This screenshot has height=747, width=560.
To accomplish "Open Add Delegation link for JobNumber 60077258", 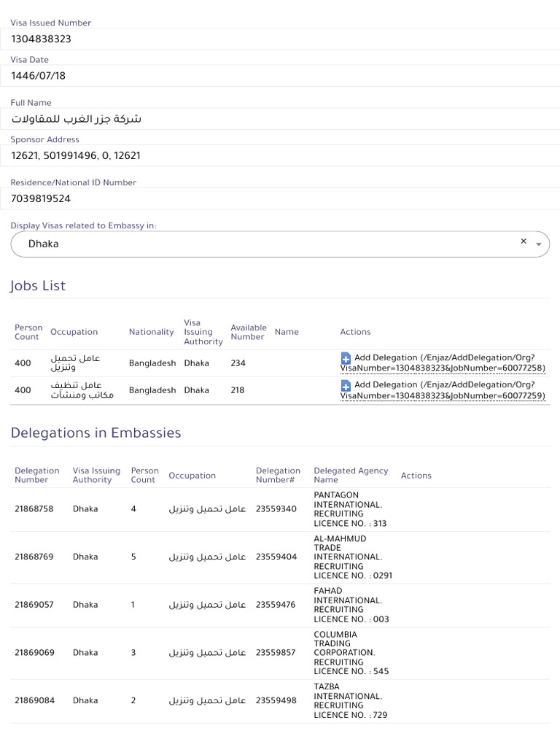I will point(443,363).
